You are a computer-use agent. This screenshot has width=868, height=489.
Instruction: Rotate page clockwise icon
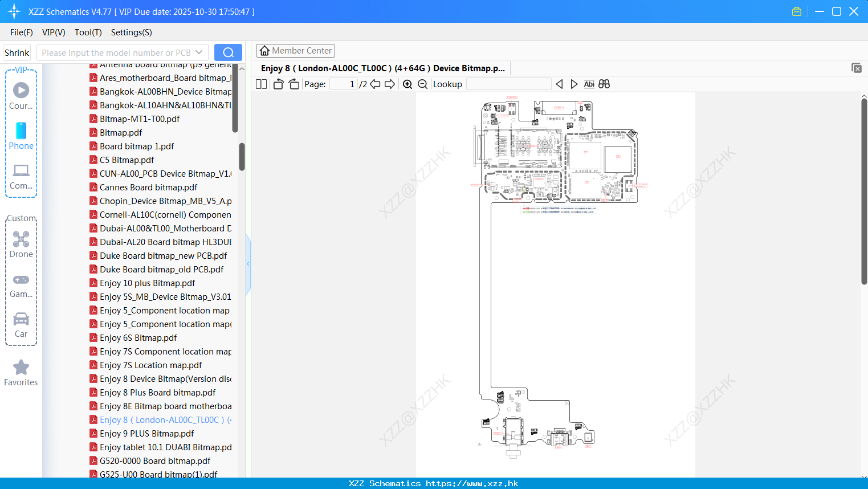click(x=294, y=84)
